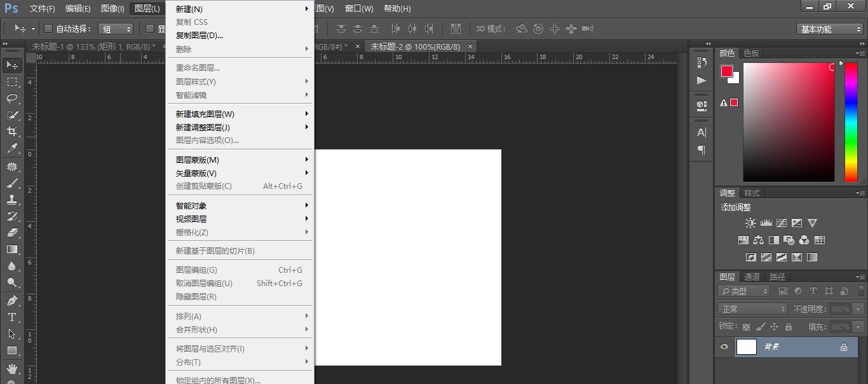868x384 pixels.
Task: Choose the Eraser tool
Action: coord(12,233)
